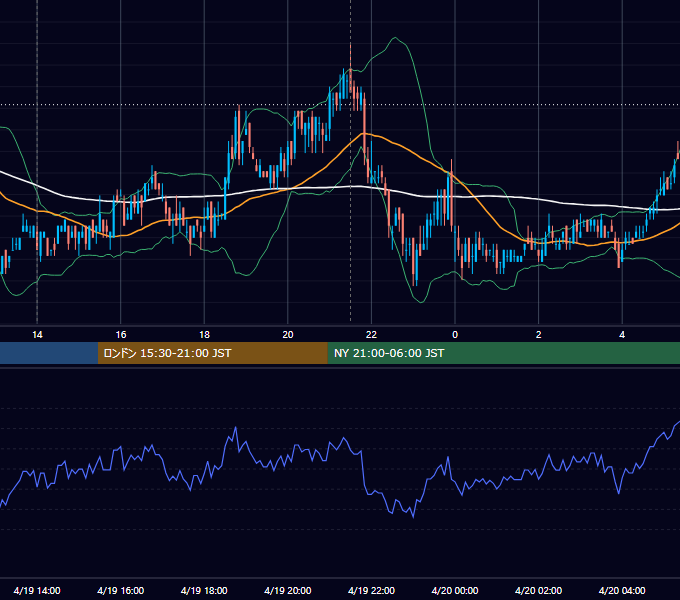The width and height of the screenshot is (680, 600).
Task: Click the 4/19 16:00 date label
Action: tap(121, 590)
